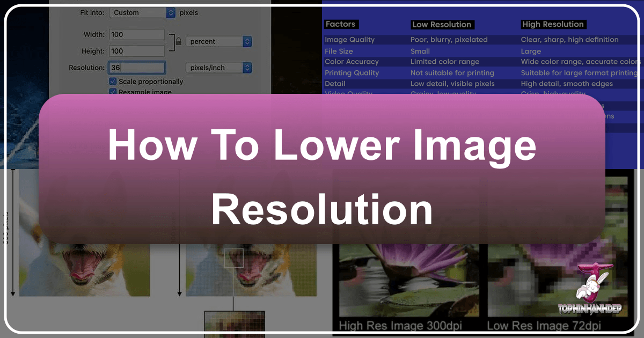
Task: Select the High Resolution column header
Action: pyautogui.click(x=553, y=24)
